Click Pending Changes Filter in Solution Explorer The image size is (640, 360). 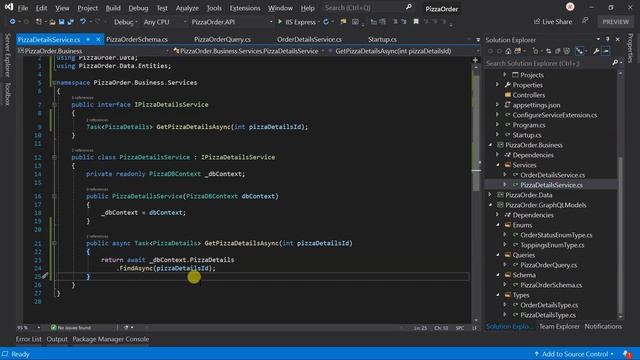[x=535, y=51]
